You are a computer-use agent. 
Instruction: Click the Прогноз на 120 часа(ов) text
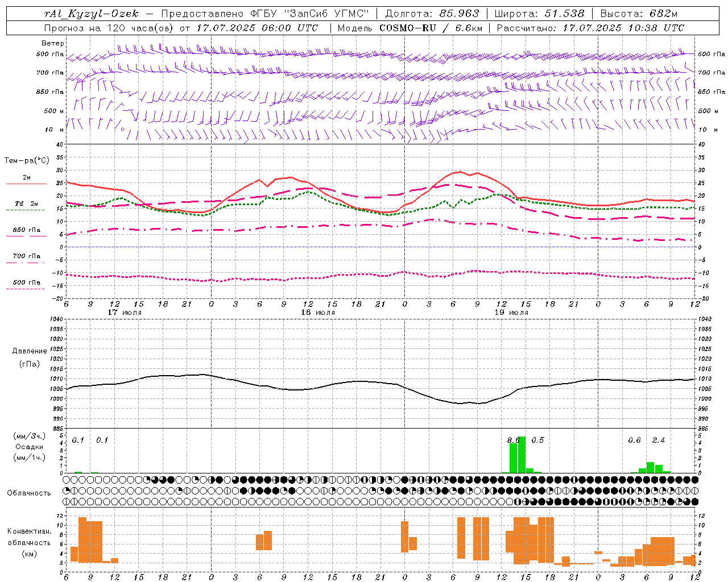[x=109, y=28]
